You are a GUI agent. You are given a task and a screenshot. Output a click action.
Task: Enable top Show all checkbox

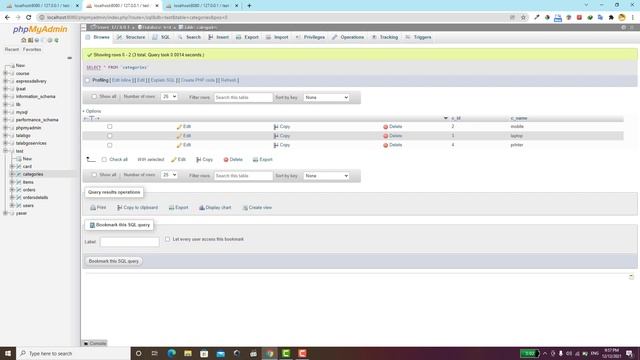coord(94,97)
